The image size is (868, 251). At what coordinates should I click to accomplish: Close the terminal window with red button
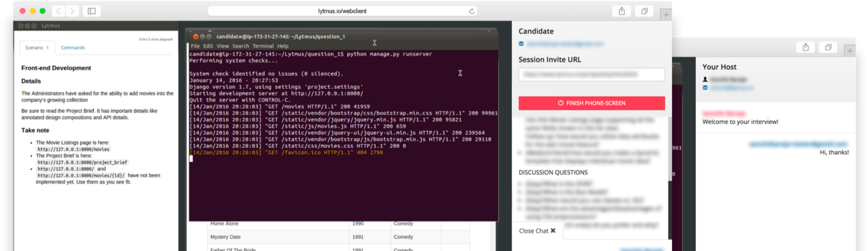pos(196,36)
